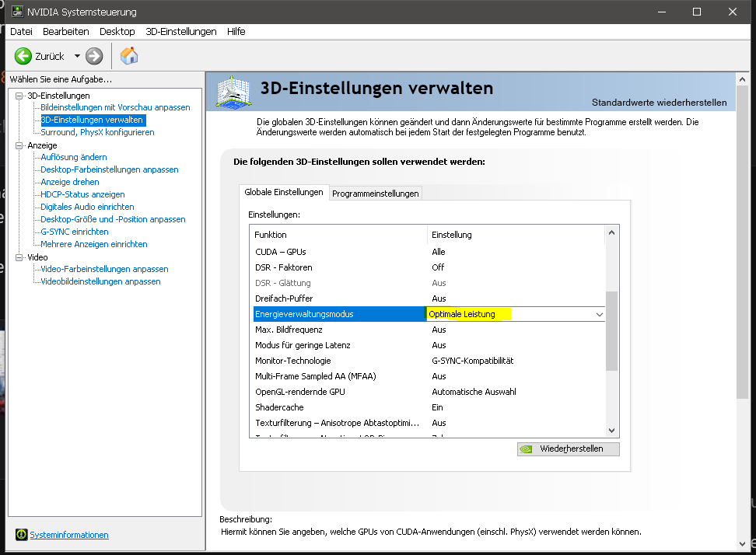The width and height of the screenshot is (756, 555).
Task: Select the OpenGL-rendernde GPU row
Action: coord(429,393)
